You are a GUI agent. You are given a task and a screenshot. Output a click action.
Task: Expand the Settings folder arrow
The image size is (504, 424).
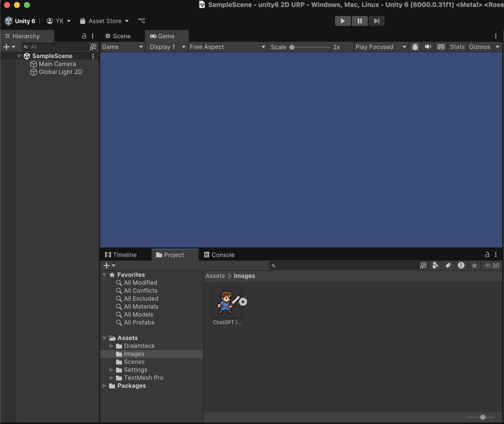tap(111, 370)
